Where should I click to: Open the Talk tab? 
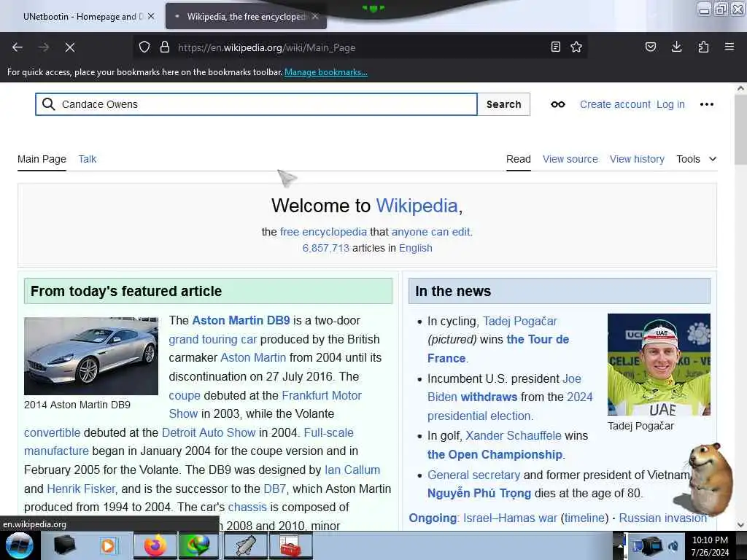[88, 159]
